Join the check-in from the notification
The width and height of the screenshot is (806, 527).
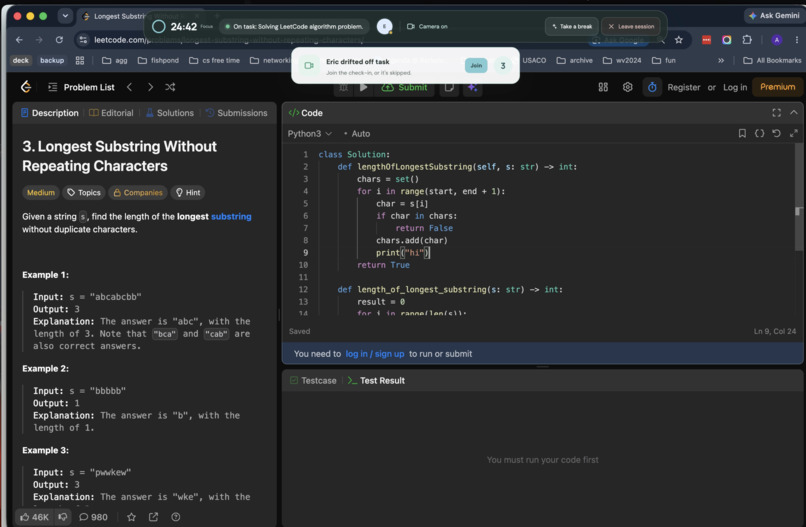coord(476,65)
